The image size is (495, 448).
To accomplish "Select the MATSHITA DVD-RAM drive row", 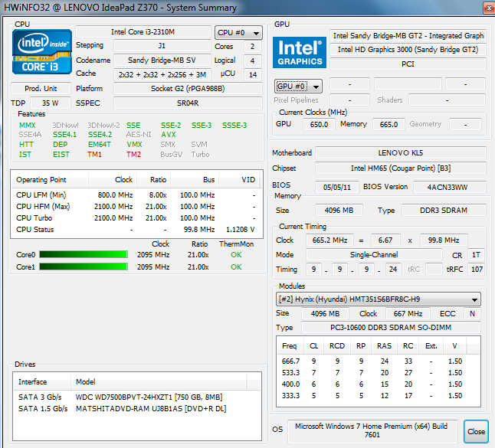I will point(137,409).
